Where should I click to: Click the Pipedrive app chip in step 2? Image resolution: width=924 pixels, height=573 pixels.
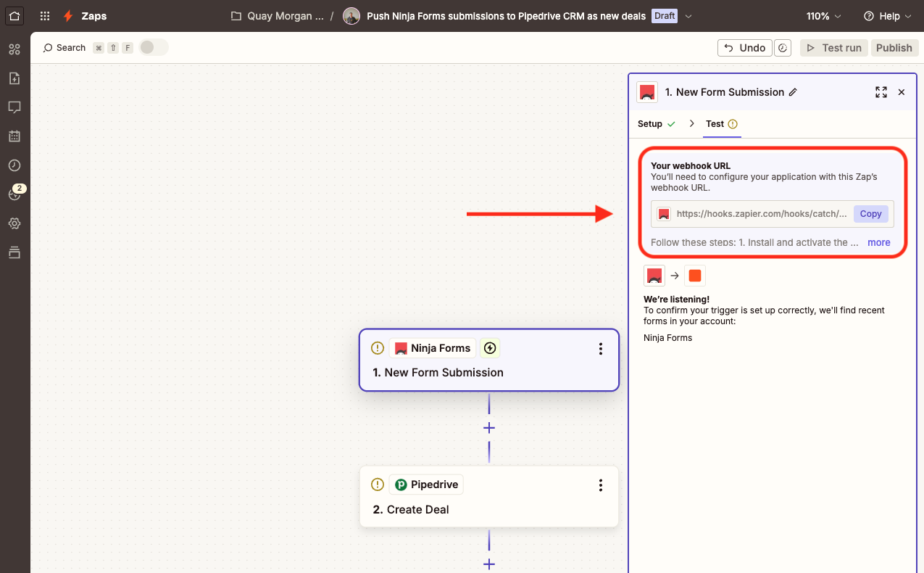tap(426, 485)
